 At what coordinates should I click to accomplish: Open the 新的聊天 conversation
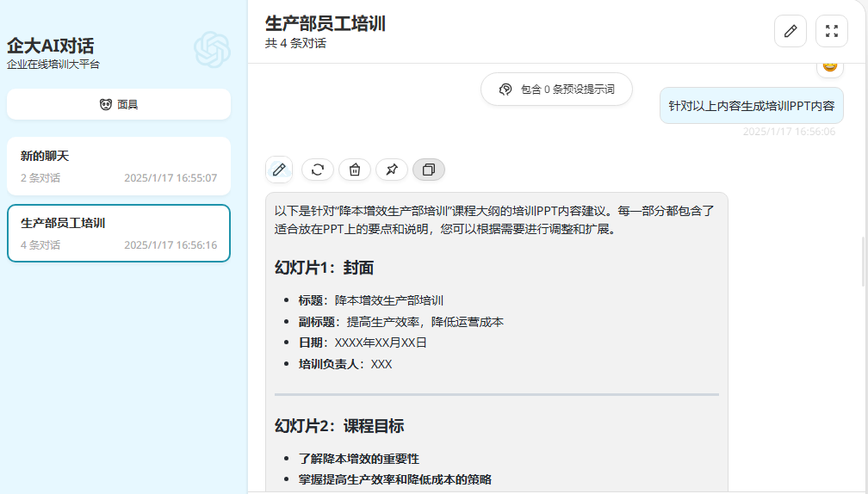coord(119,166)
